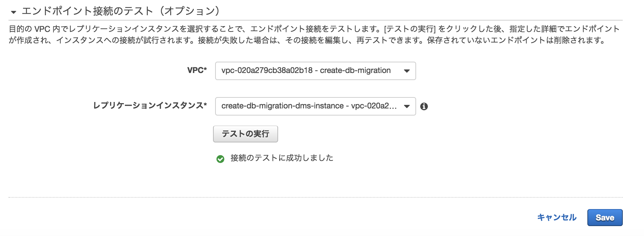The image size is (644, 236).
Task: Click the キャンセル link
Action: (557, 217)
